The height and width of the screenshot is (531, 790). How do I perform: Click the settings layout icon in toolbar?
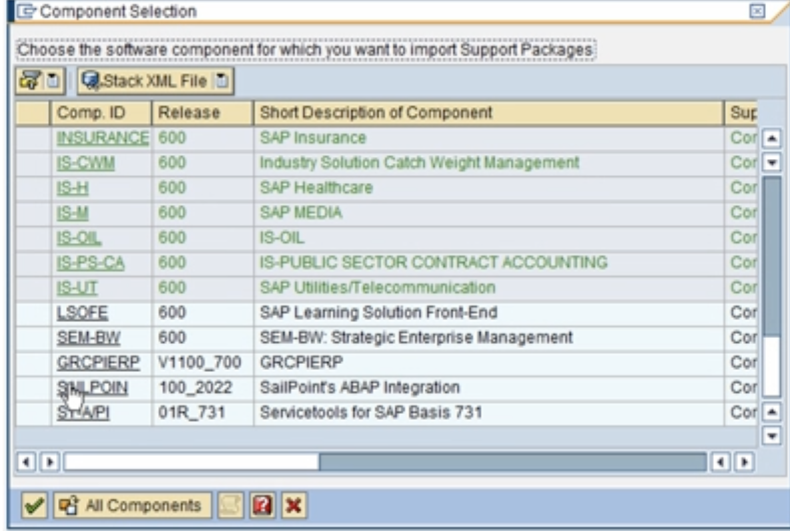point(30,81)
